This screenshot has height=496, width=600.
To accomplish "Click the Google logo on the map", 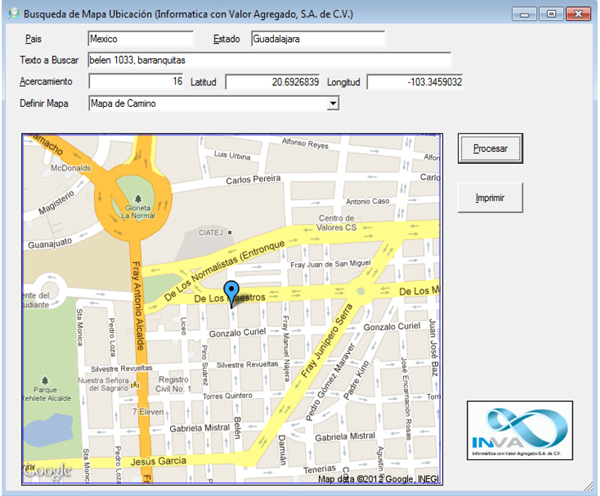I will [x=48, y=471].
